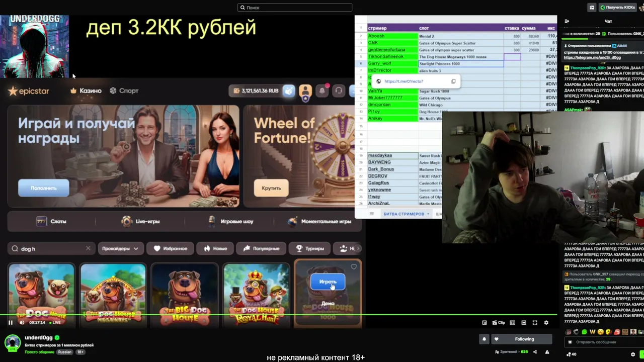Click the Просто общение category link
Screen dimensions: 644x362
tap(39, 352)
